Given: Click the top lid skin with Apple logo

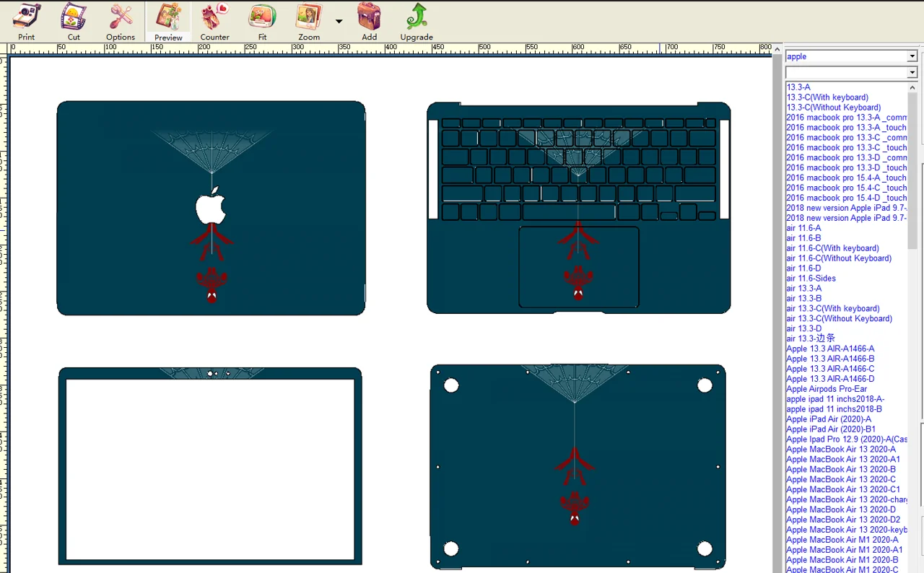Looking at the screenshot, I should (x=211, y=208).
